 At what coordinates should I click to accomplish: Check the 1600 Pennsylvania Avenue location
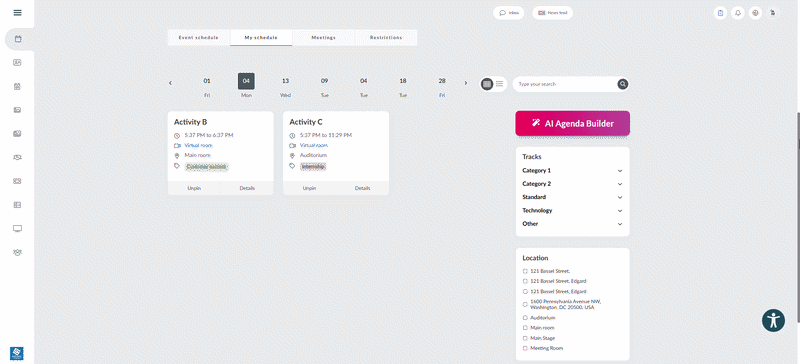pyautogui.click(x=526, y=304)
